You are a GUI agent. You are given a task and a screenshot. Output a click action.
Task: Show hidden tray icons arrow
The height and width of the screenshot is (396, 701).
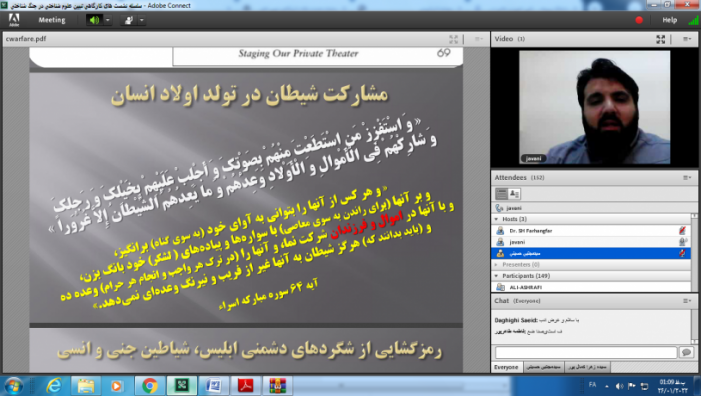pos(607,386)
